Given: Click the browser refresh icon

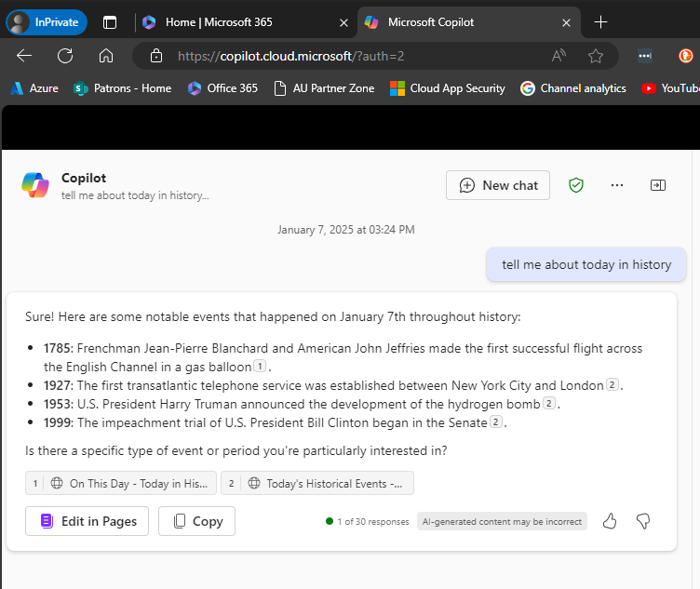Looking at the screenshot, I should 65,56.
